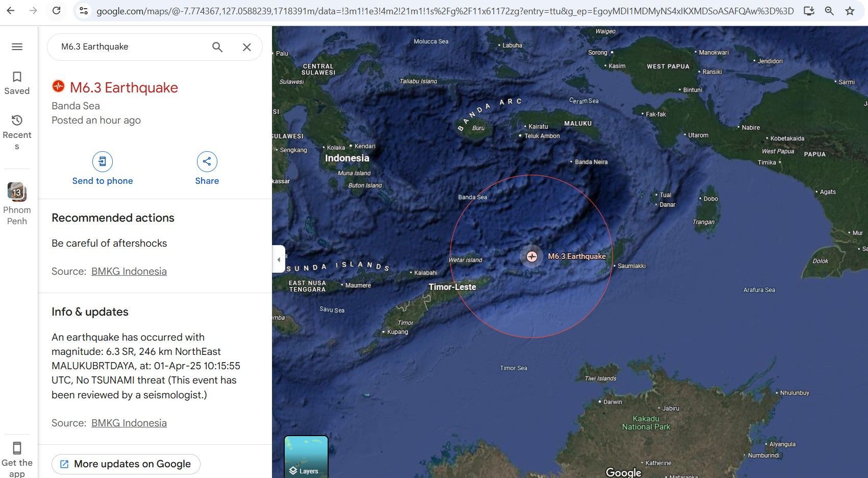Image resolution: width=868 pixels, height=478 pixels.
Task: Bookmark this page with the star
Action: 850,11
